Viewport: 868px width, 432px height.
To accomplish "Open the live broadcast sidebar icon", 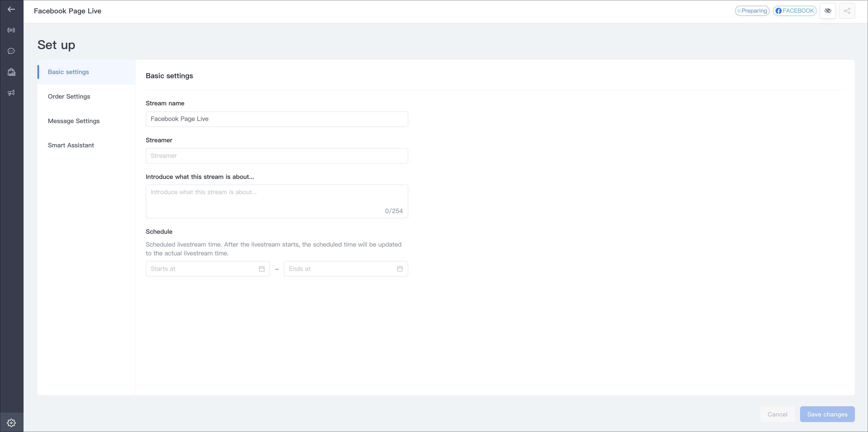I will (11, 30).
